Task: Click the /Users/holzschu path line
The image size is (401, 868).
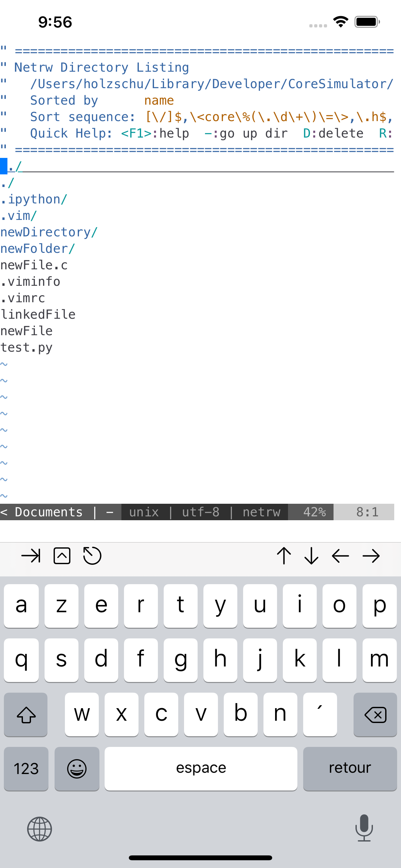Action: (x=211, y=84)
